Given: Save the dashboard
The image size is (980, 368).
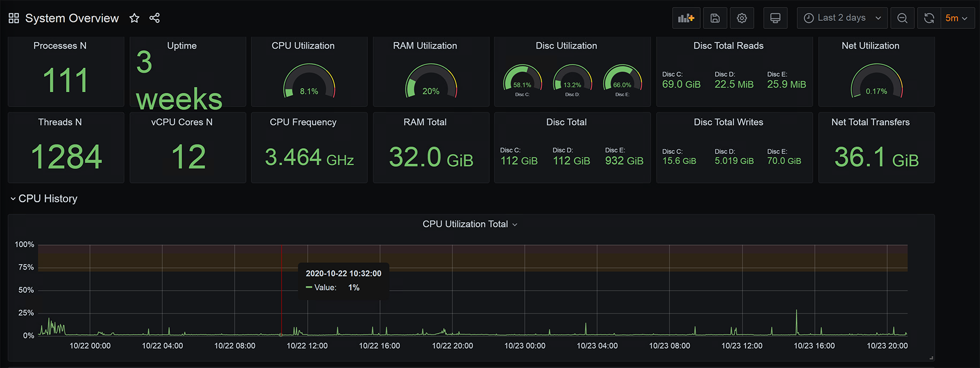Looking at the screenshot, I should coord(715,18).
